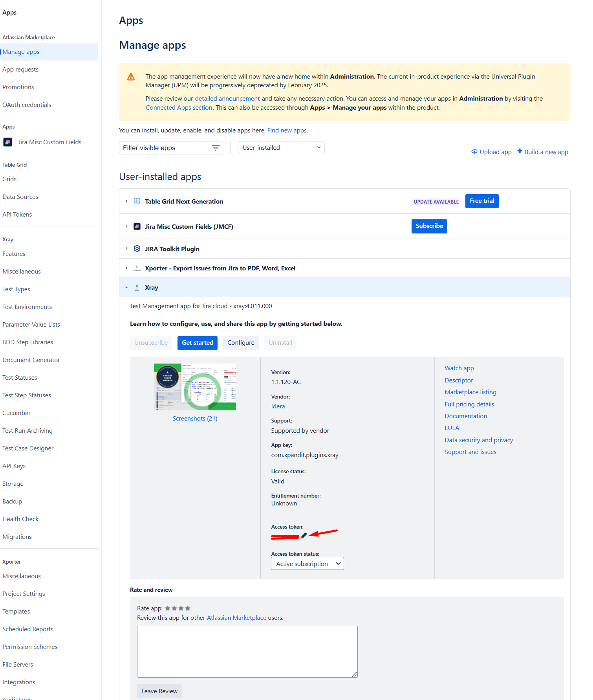Open App requests in sidebar
593x700 pixels.
pyautogui.click(x=20, y=69)
